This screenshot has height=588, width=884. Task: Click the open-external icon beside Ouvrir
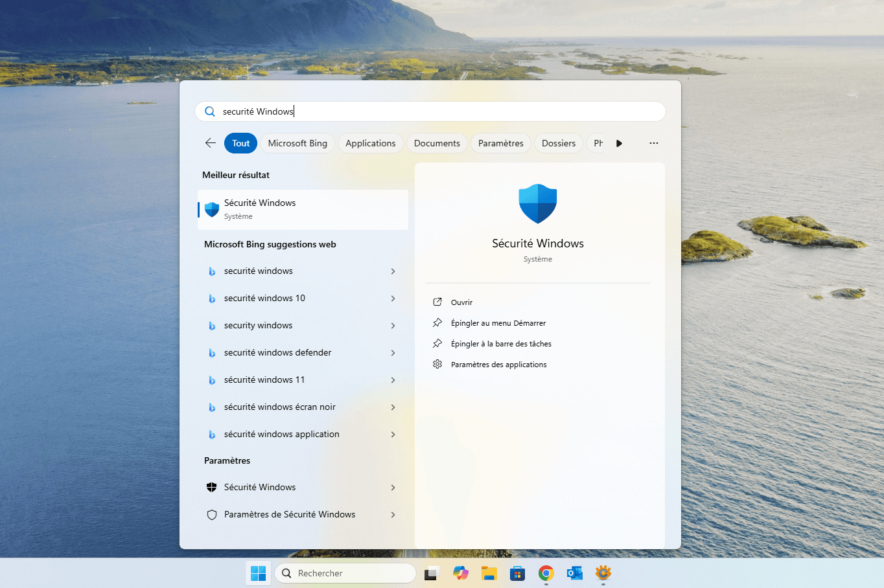[x=437, y=302]
